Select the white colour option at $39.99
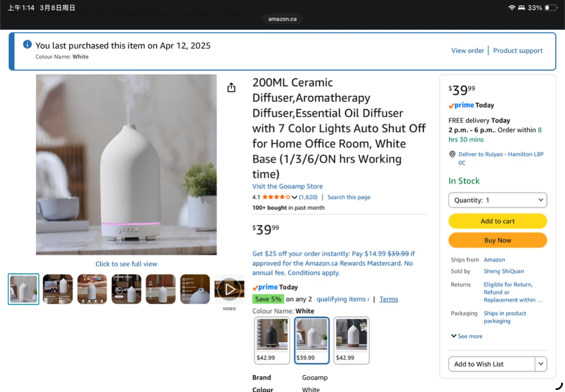Screen dimensions: 565x392 (x=312, y=340)
